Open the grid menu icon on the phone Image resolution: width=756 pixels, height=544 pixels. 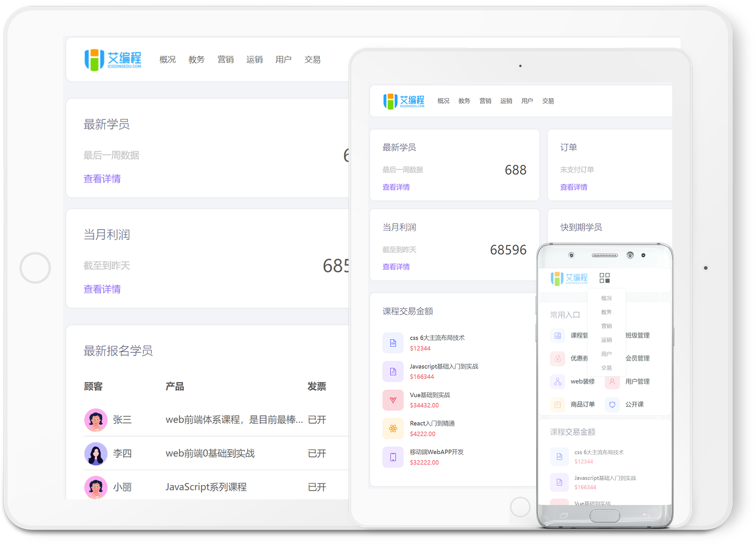tap(605, 278)
